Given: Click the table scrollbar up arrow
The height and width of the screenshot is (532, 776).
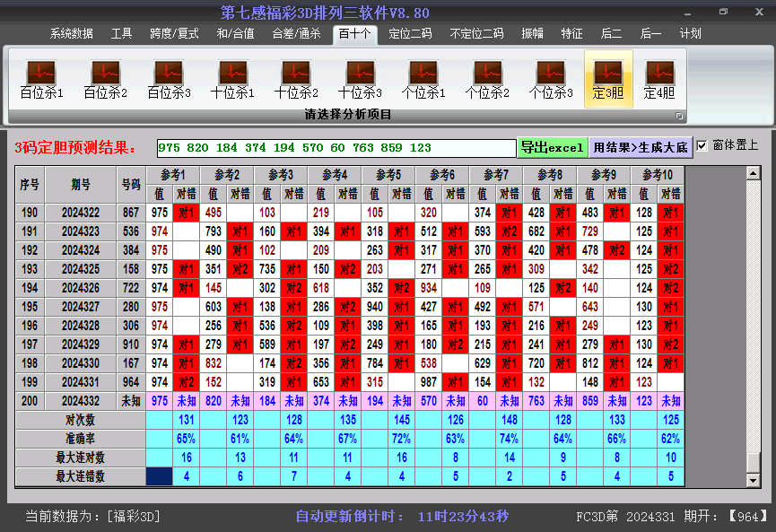Looking at the screenshot, I should click(x=754, y=173).
